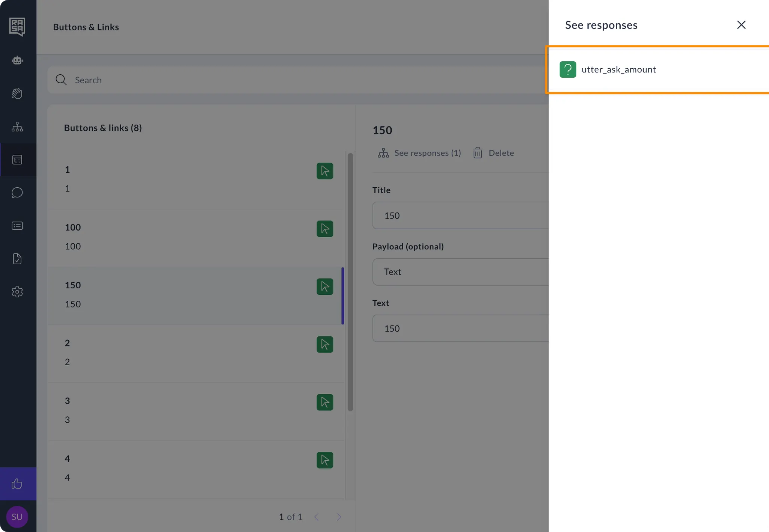Open the list panel sidebar icon
Image resolution: width=769 pixels, height=532 pixels.
pos(17,226)
